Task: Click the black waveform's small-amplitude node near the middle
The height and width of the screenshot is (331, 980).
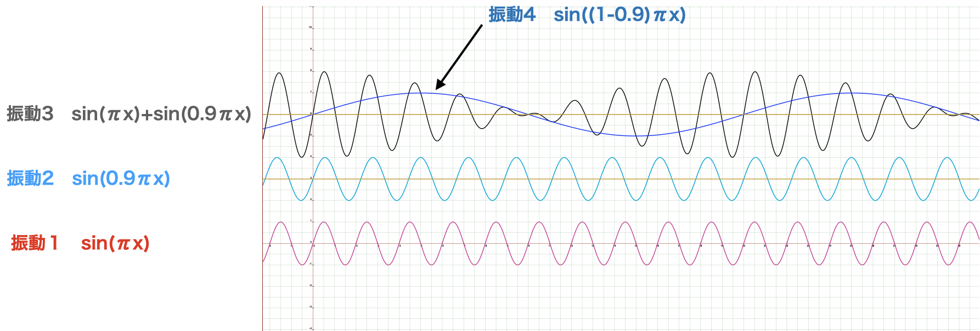Action: point(528,115)
